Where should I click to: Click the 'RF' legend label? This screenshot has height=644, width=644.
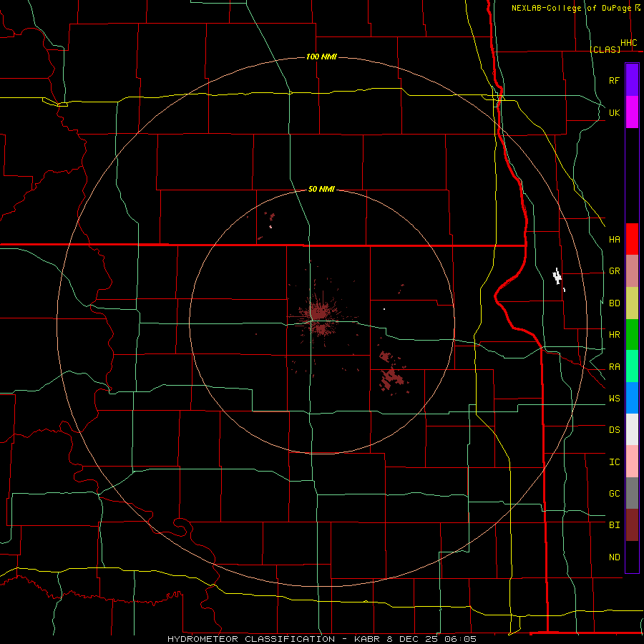click(615, 80)
